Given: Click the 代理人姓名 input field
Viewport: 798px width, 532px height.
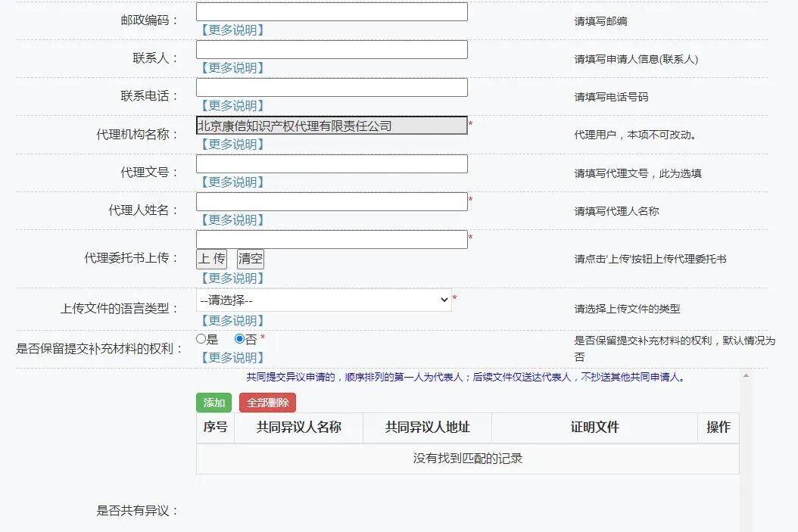Looking at the screenshot, I should coord(332,201).
